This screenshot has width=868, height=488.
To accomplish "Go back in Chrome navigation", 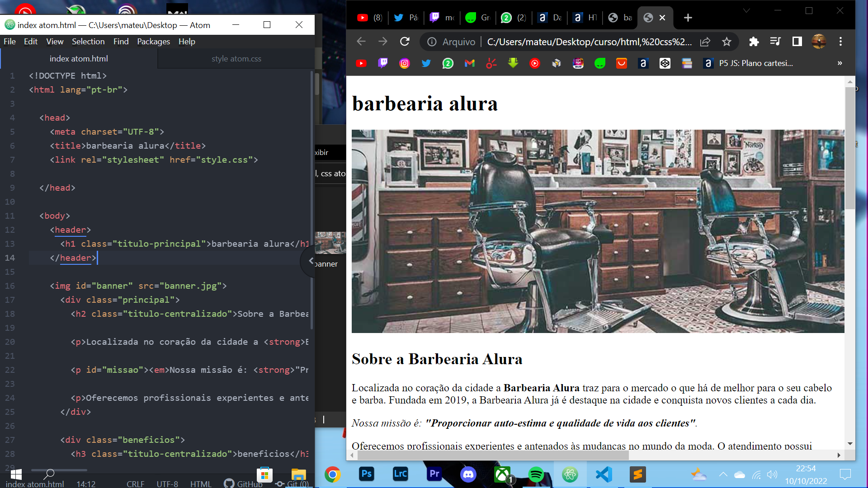I will click(361, 42).
